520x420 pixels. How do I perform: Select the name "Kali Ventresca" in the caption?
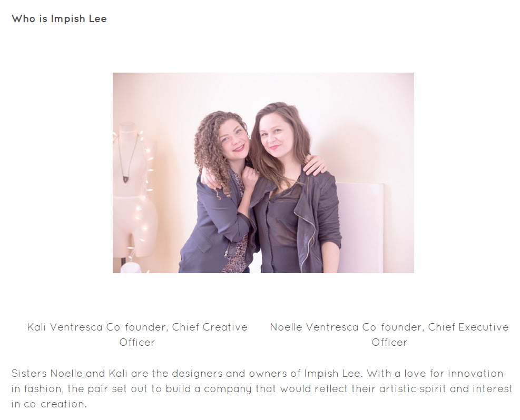point(65,327)
